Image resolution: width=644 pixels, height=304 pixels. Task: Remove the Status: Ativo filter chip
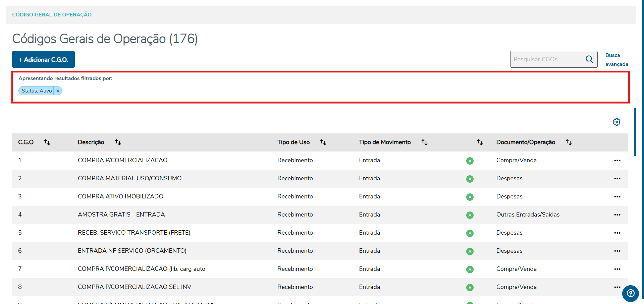(x=58, y=91)
